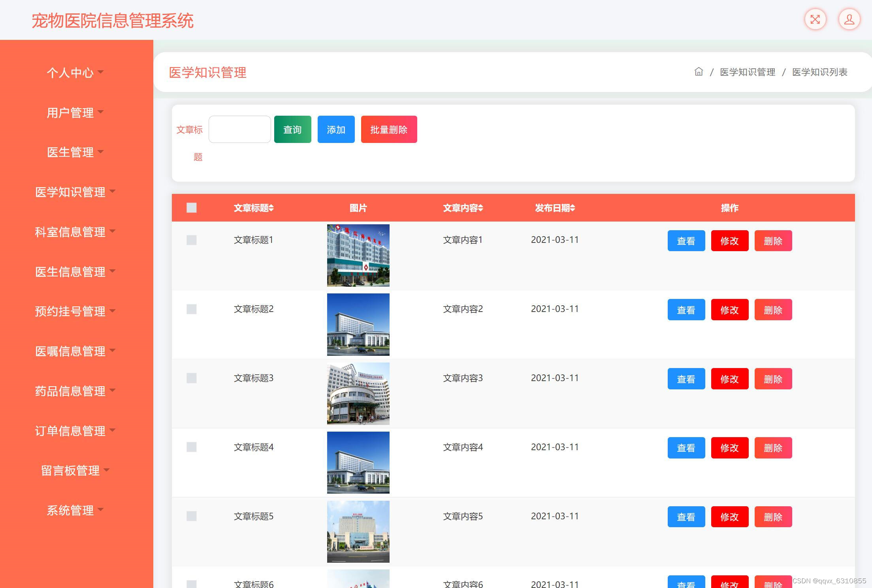Check the checkbox for 文章标题3 row
This screenshot has height=588, width=872.
tap(192, 378)
